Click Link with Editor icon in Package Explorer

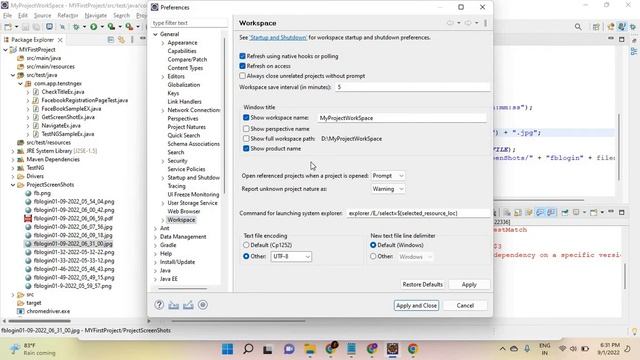121,40
